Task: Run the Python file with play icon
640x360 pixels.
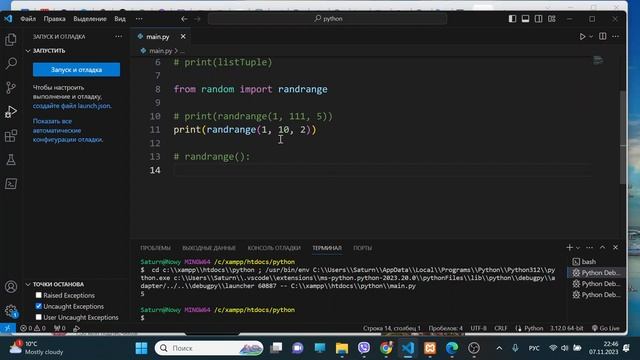Action: (582, 36)
